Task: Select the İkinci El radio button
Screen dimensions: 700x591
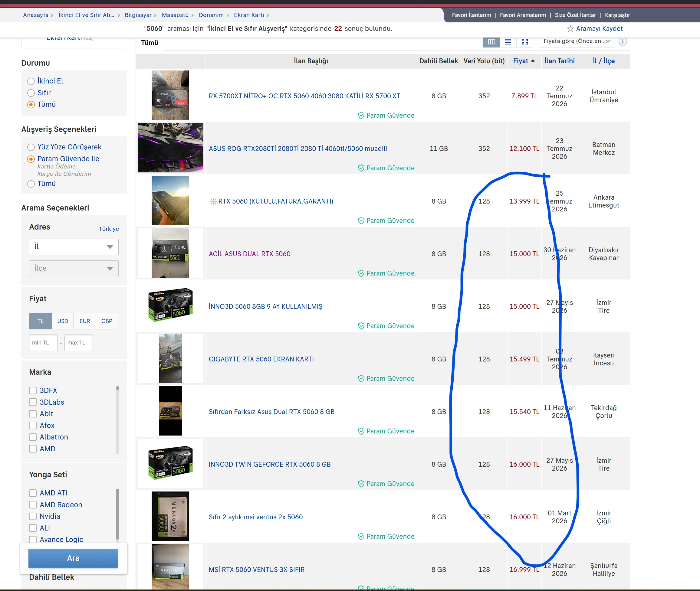Action: (31, 81)
